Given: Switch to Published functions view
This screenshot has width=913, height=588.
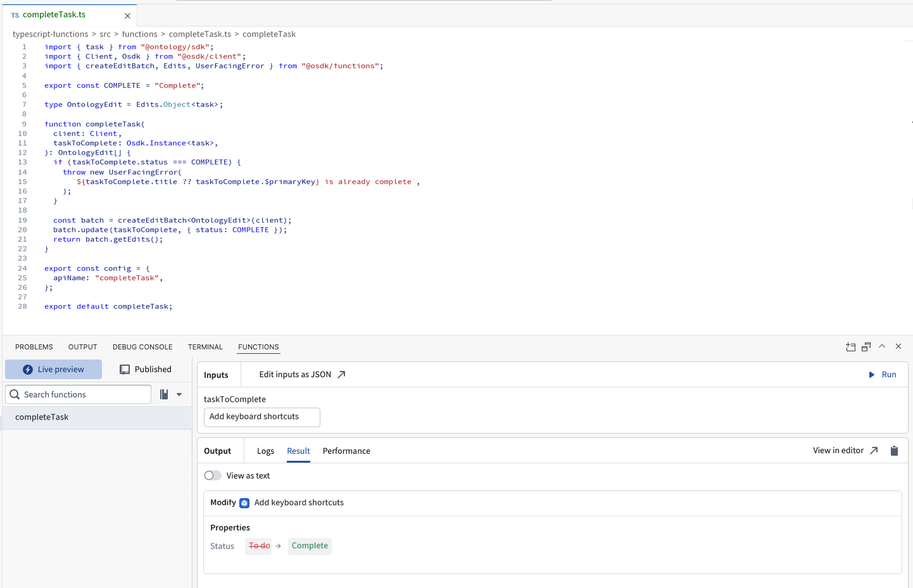Looking at the screenshot, I should [146, 370].
